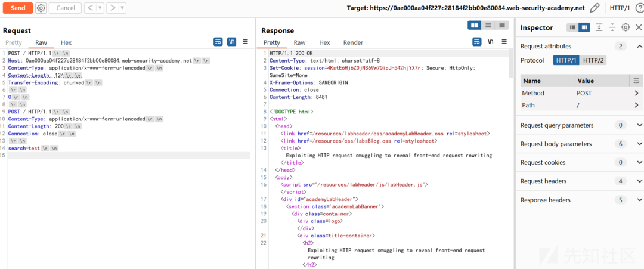
Task: Go back to previous request in history
Action: (90, 8)
